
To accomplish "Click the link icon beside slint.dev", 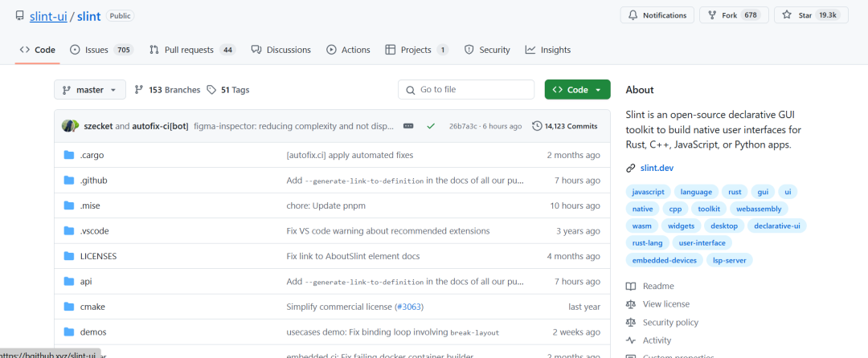I will (x=631, y=168).
